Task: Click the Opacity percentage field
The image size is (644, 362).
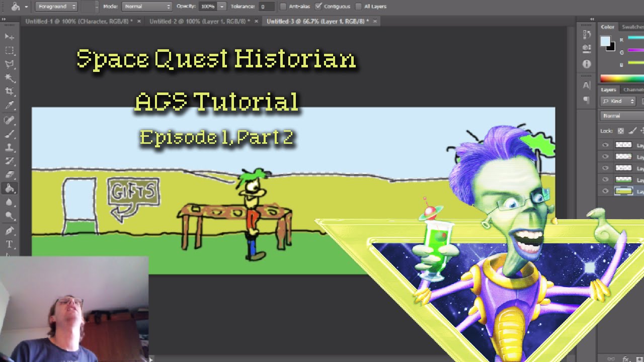Action: coord(208,7)
